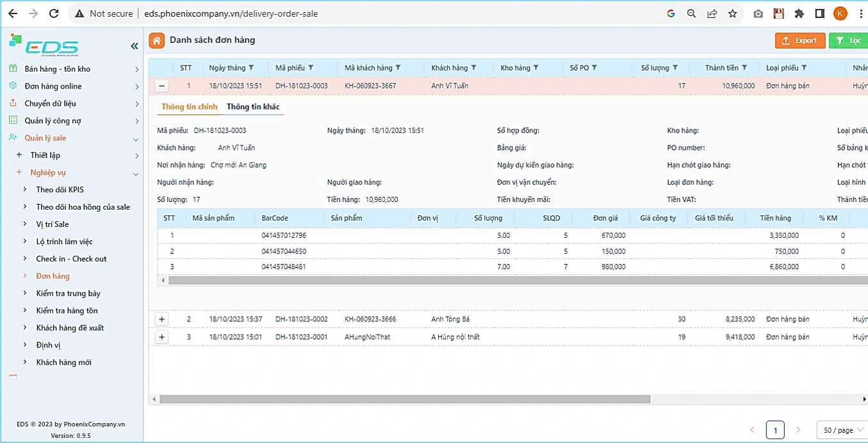Open browser extensions puzzle icon
The height and width of the screenshot is (443, 868).
799,13
